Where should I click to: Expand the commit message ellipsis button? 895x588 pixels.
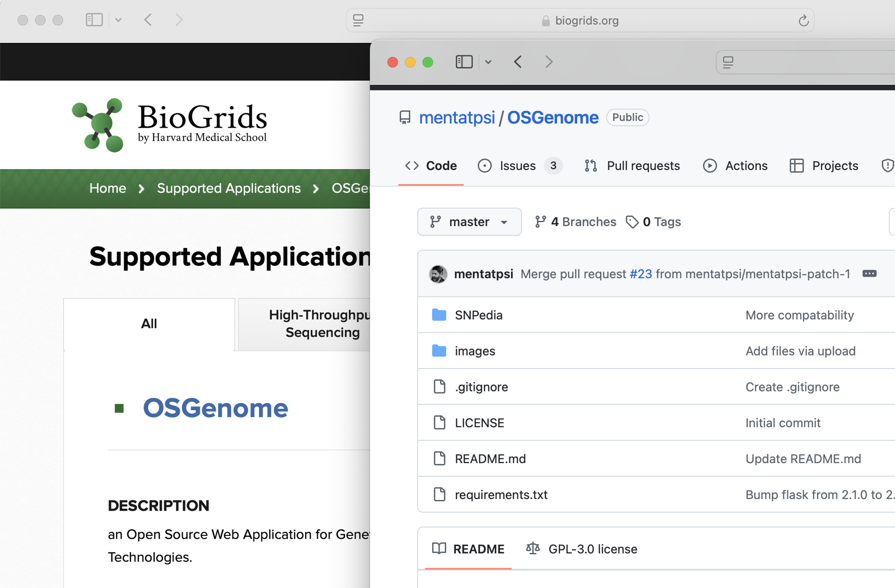click(x=869, y=273)
